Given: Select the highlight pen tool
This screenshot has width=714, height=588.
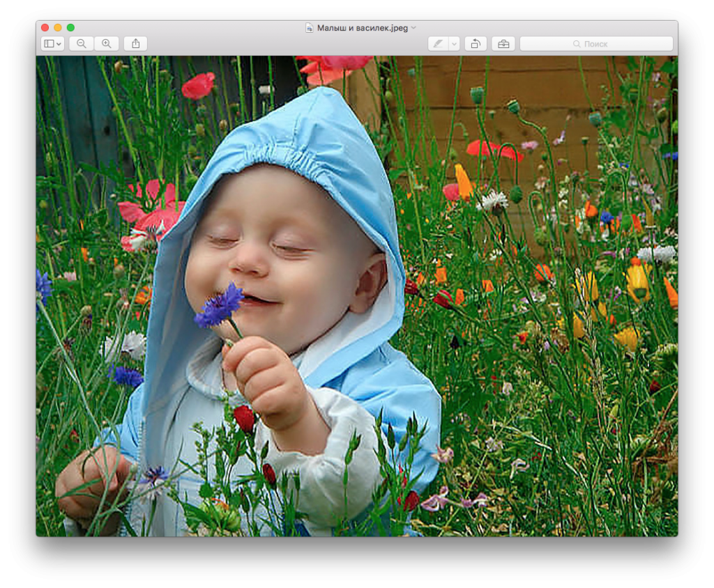Looking at the screenshot, I should coord(439,44).
